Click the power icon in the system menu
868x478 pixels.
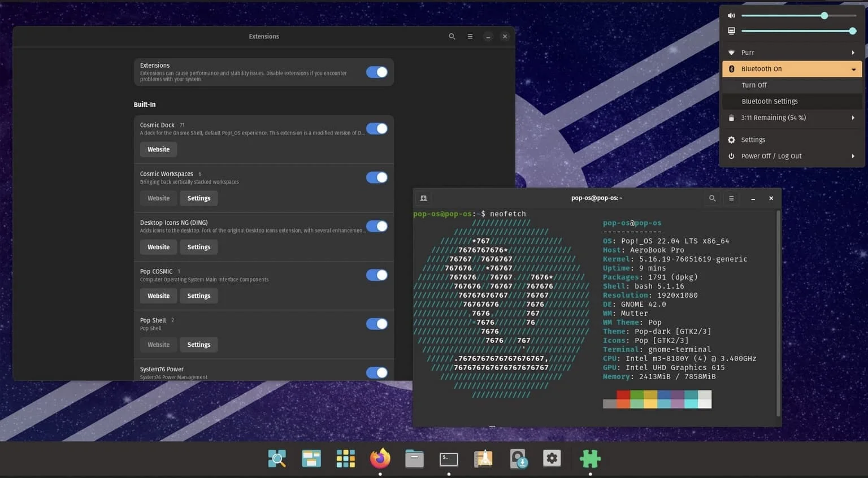(x=731, y=156)
